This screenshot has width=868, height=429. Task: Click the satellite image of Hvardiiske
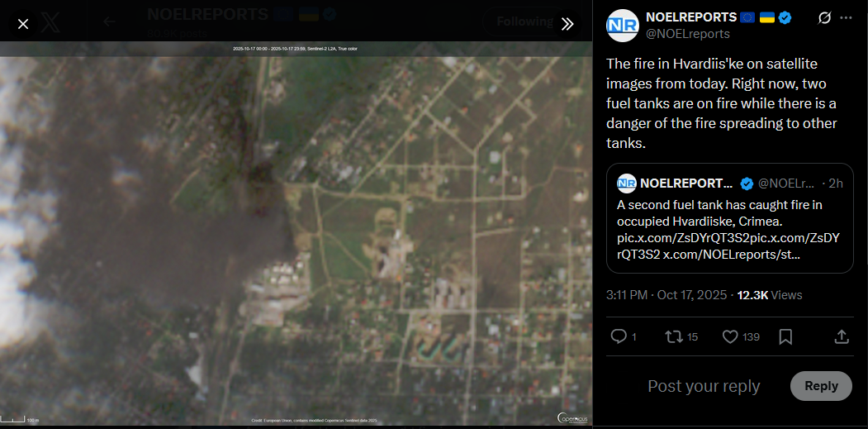[296, 233]
